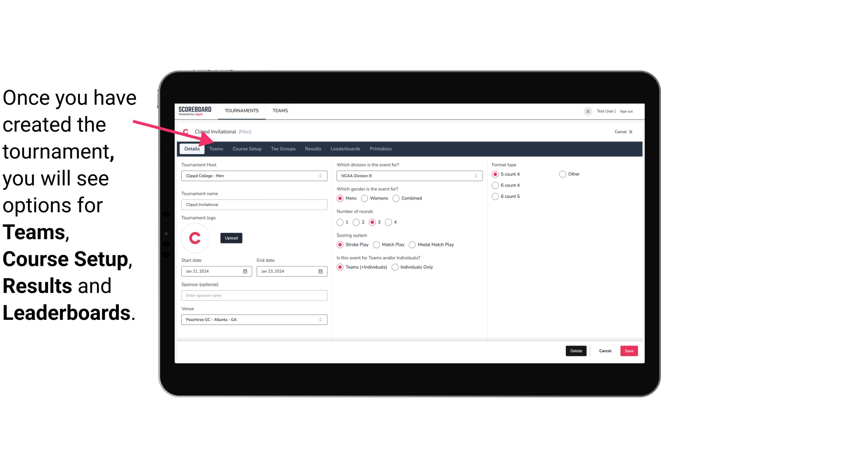Screen dimensions: 868x467
Task: Click the Clippd logo color swatch
Action: pos(196,238)
